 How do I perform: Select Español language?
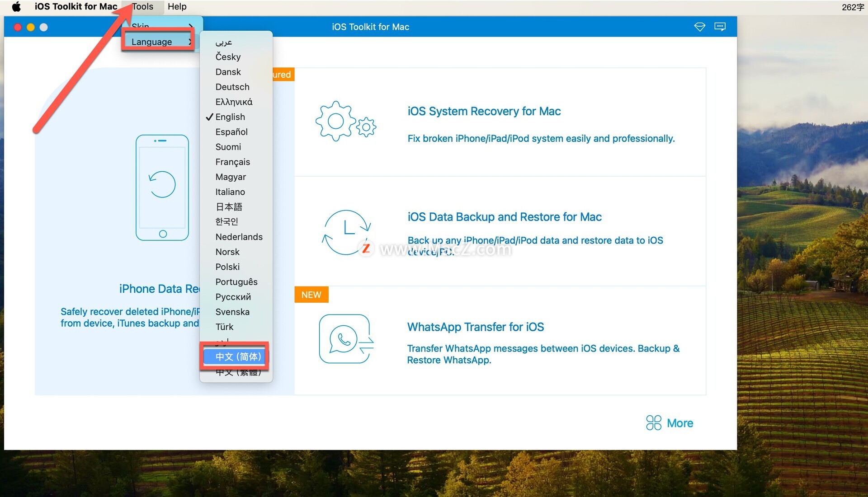(236, 132)
